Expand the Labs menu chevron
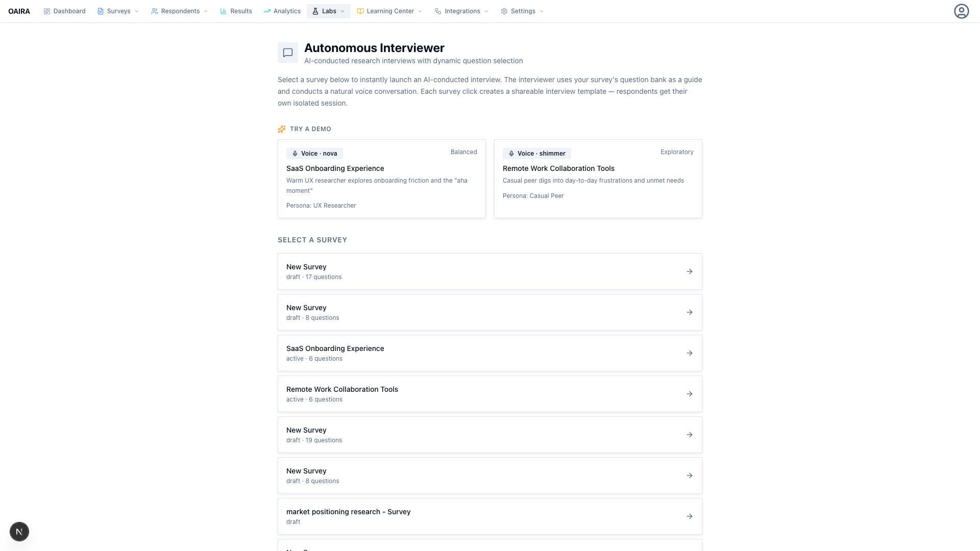Image resolution: width=980 pixels, height=551 pixels. 342,11
